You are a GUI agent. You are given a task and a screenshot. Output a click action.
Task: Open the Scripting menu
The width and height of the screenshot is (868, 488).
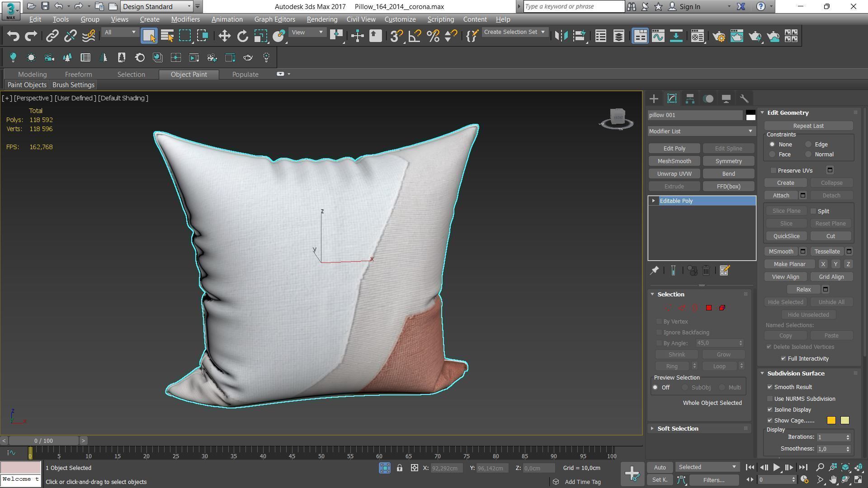[x=440, y=19]
